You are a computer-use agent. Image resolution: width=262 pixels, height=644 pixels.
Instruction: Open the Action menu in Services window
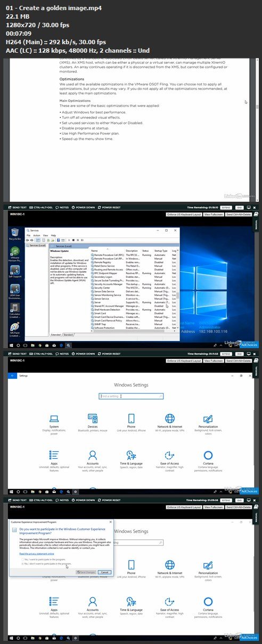(x=37, y=235)
